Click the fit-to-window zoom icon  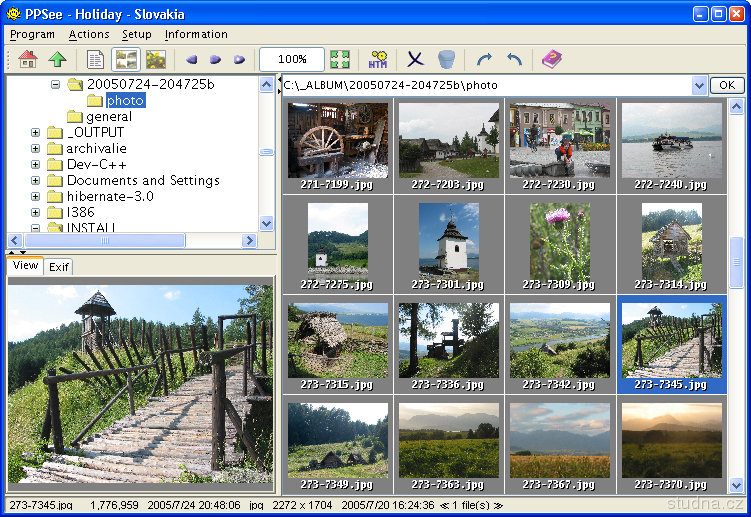point(340,60)
